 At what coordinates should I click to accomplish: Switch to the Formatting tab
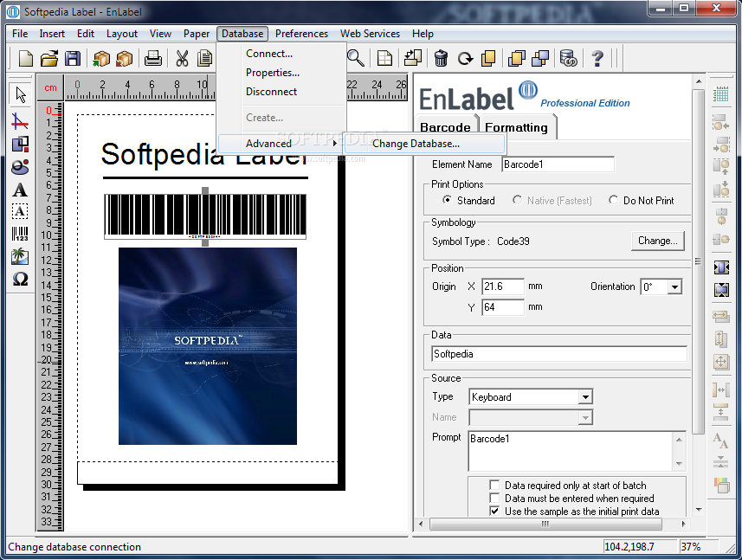tap(516, 127)
